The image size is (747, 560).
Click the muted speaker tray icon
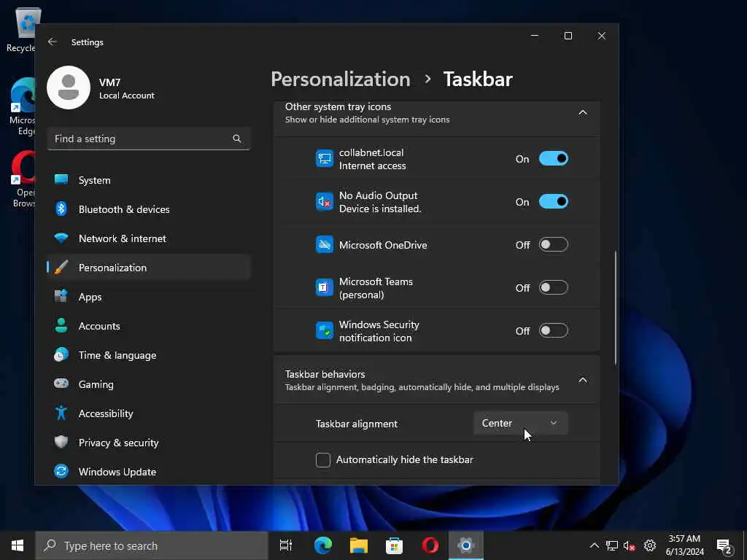point(630,545)
